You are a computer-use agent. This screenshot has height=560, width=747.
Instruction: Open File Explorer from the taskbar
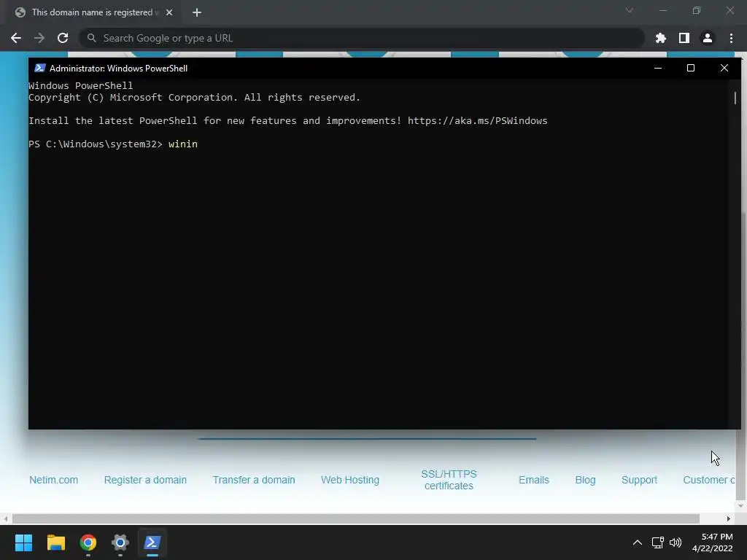coord(55,542)
